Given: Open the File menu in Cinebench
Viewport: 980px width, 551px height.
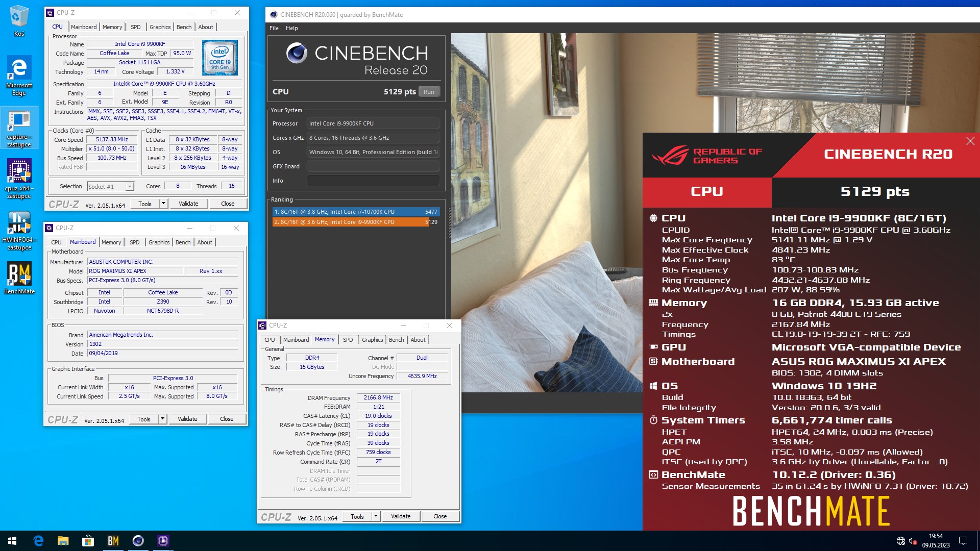Looking at the screenshot, I should pyautogui.click(x=274, y=28).
